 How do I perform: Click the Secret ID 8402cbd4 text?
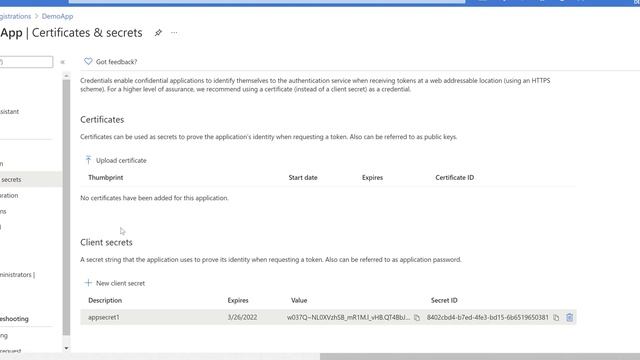(488, 317)
